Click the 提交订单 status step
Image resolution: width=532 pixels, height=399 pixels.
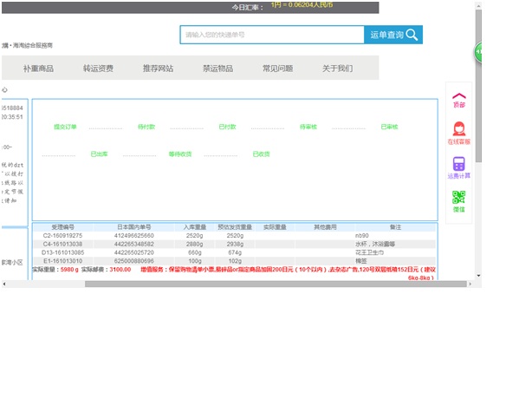(x=65, y=128)
